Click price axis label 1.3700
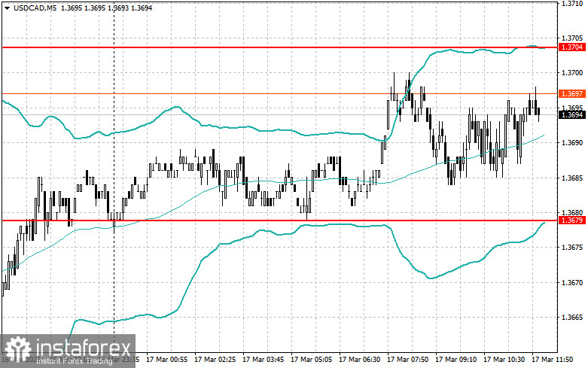Viewport: 588px width, 368px height. 572,73
